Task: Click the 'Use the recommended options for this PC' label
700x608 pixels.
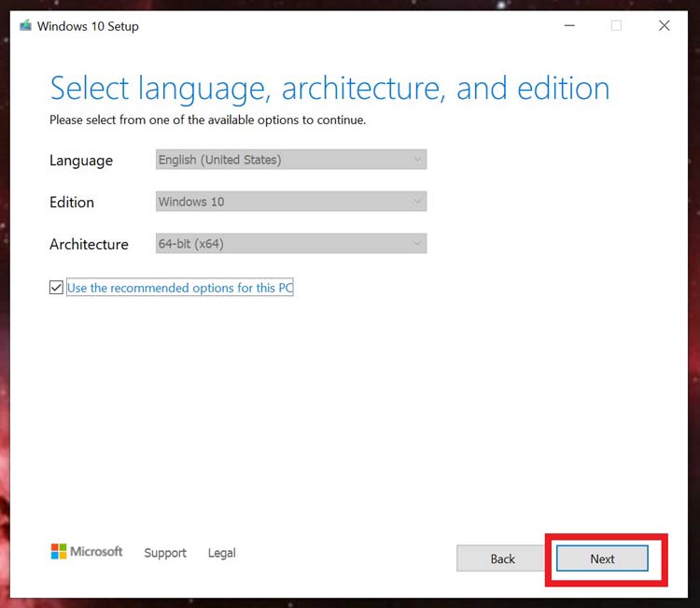Action: (180, 288)
